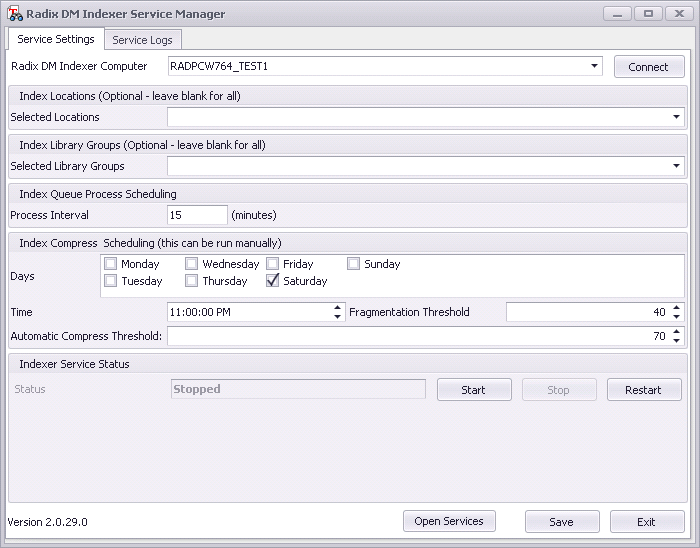Save the service settings
The height and width of the screenshot is (548, 700).
point(562,522)
